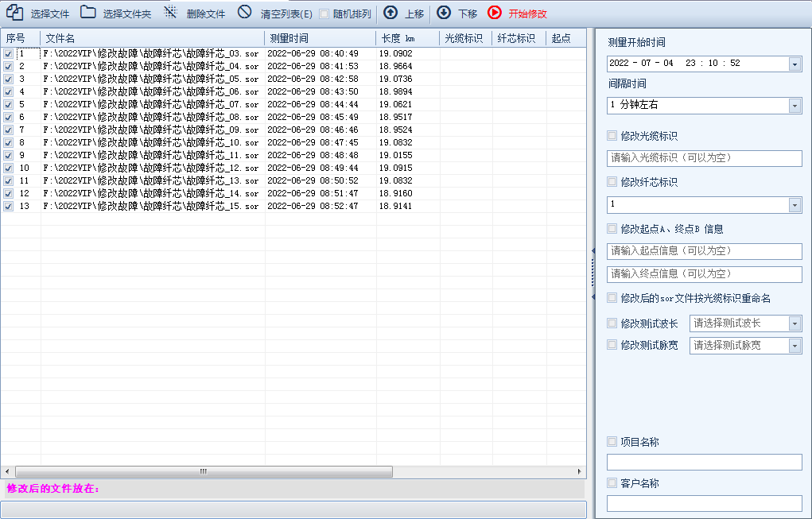This screenshot has height=519, width=812.
Task: Click the 删除文件 delete icon
Action: pyautogui.click(x=171, y=13)
